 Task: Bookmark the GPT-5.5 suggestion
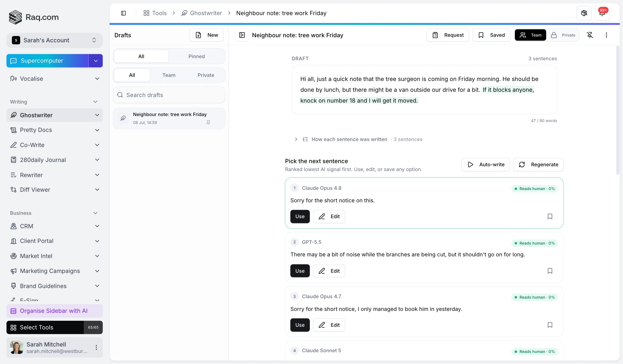coord(550,271)
